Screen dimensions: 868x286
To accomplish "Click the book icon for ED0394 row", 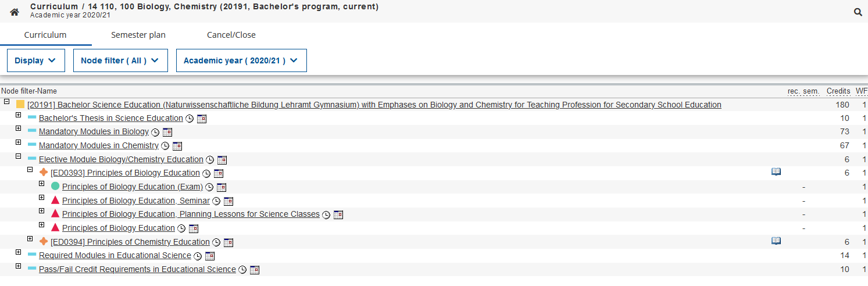I will 776,241.
